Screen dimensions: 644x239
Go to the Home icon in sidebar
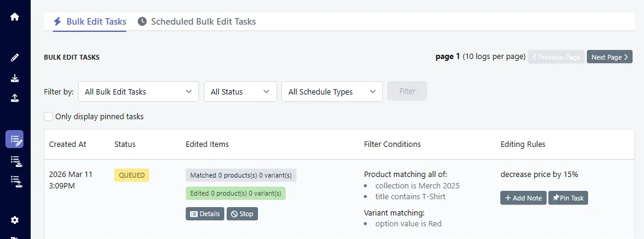pyautogui.click(x=15, y=17)
